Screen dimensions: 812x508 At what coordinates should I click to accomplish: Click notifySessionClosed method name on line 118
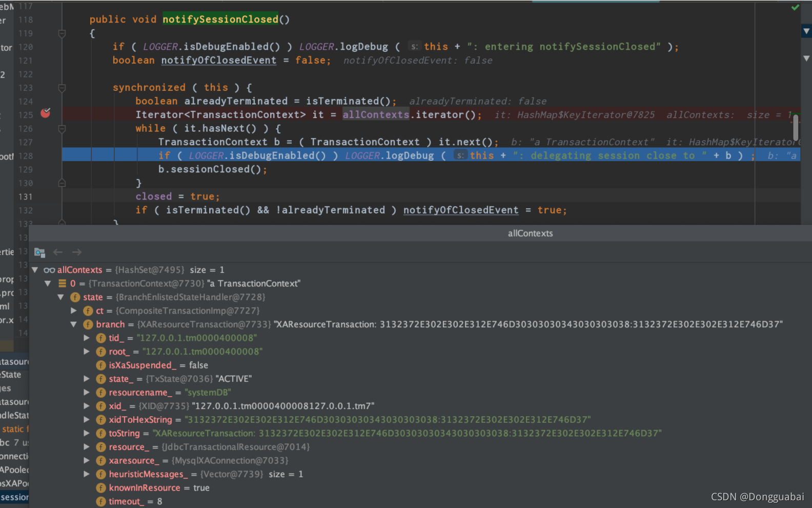[x=220, y=19]
